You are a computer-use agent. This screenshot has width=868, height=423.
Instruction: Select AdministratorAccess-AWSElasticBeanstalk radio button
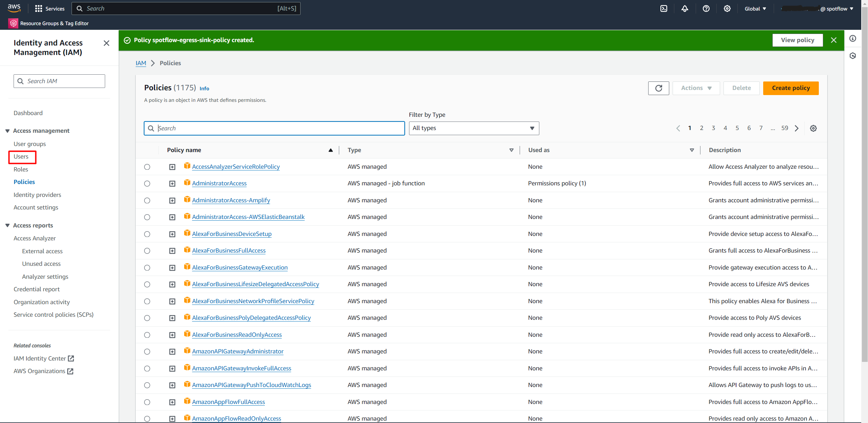147,217
